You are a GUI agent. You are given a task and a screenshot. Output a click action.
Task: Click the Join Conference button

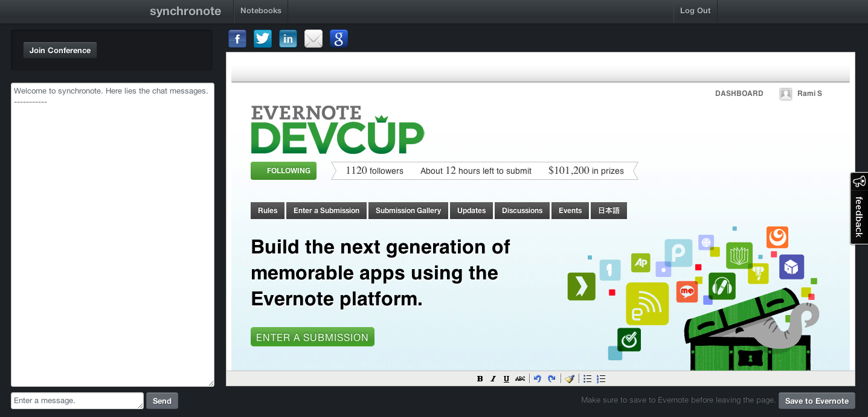click(x=60, y=51)
